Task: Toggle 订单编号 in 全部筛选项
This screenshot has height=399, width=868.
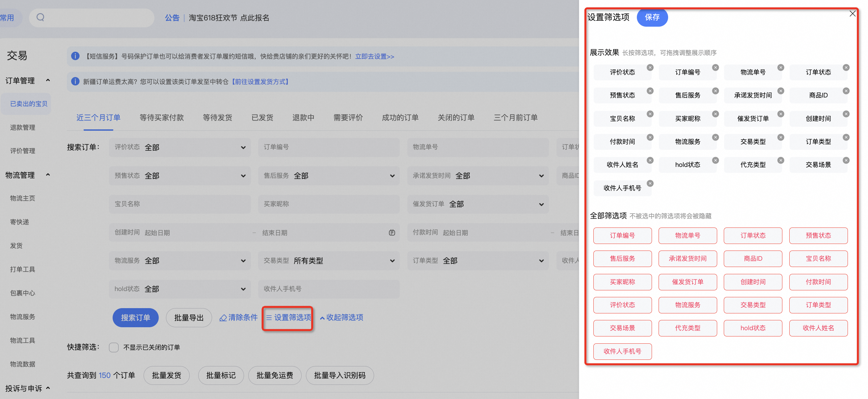Action: 622,236
